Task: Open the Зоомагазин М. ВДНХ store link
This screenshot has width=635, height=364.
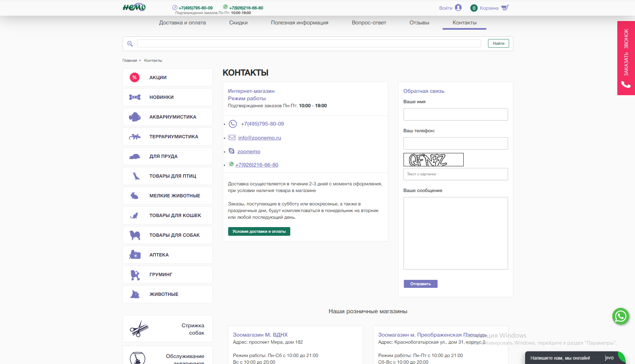Action: 260,335
